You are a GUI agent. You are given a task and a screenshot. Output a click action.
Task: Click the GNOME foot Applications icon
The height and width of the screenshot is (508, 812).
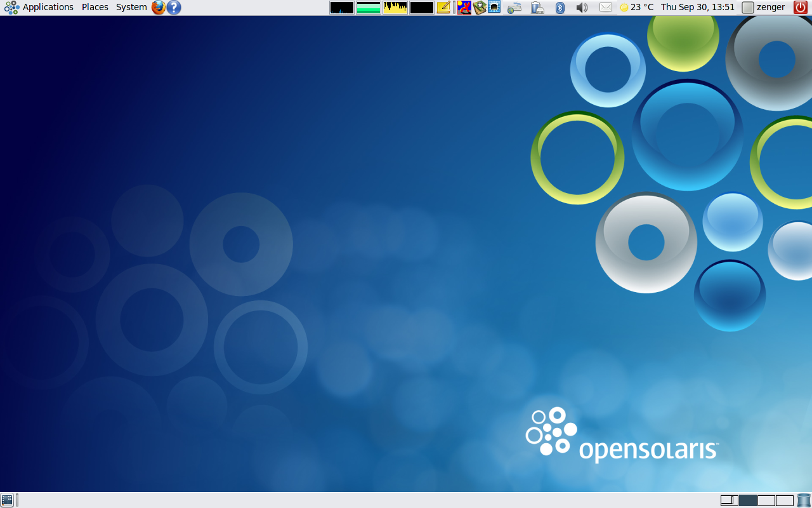point(11,8)
